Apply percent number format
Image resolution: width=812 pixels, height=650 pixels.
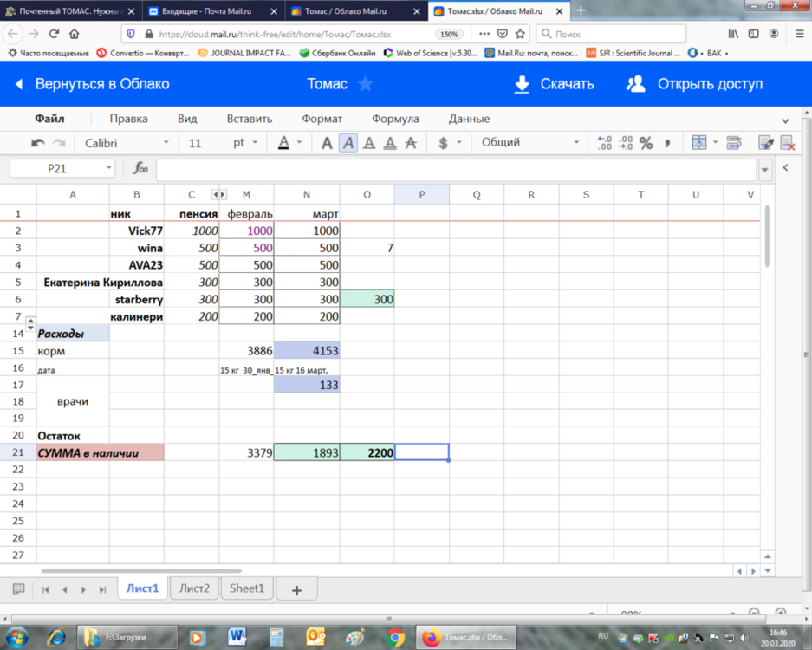coord(646,143)
